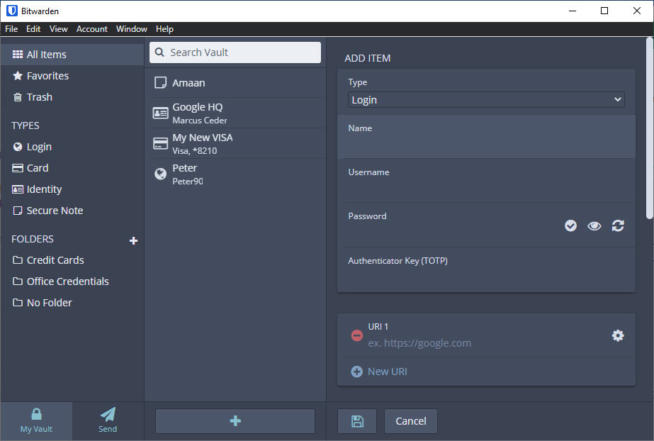The width and height of the screenshot is (654, 441).
Task: Add new item with bottom plus button
Action: tap(235, 421)
